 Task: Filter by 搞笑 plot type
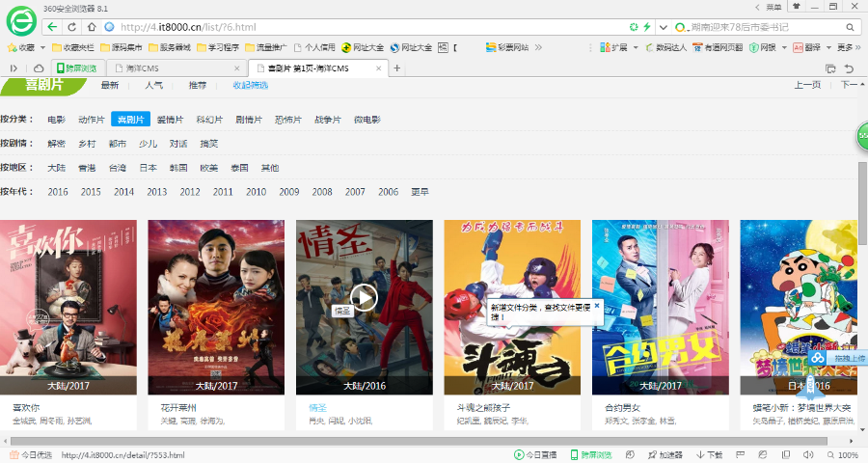208,144
